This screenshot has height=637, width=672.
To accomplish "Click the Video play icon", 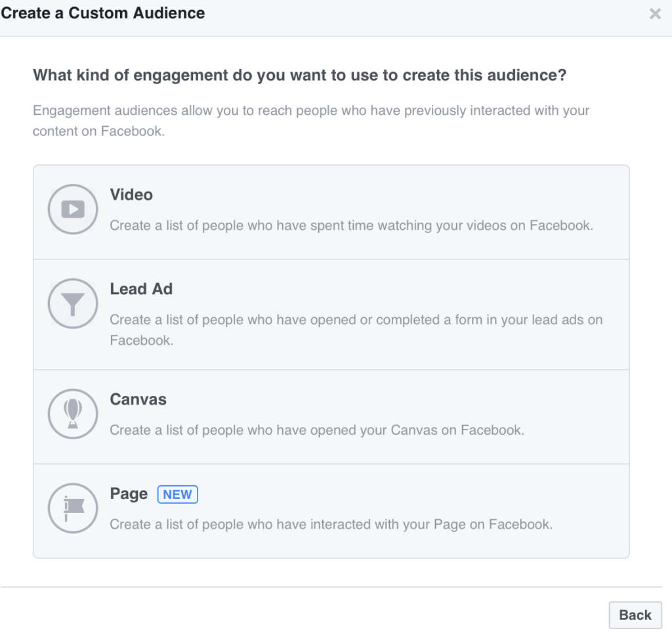I will tap(73, 209).
